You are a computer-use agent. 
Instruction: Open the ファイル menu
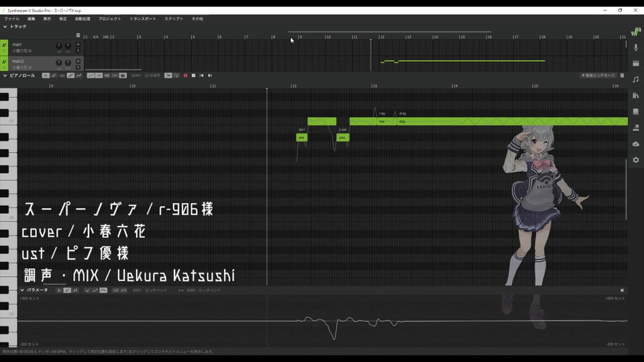pyautogui.click(x=11, y=19)
